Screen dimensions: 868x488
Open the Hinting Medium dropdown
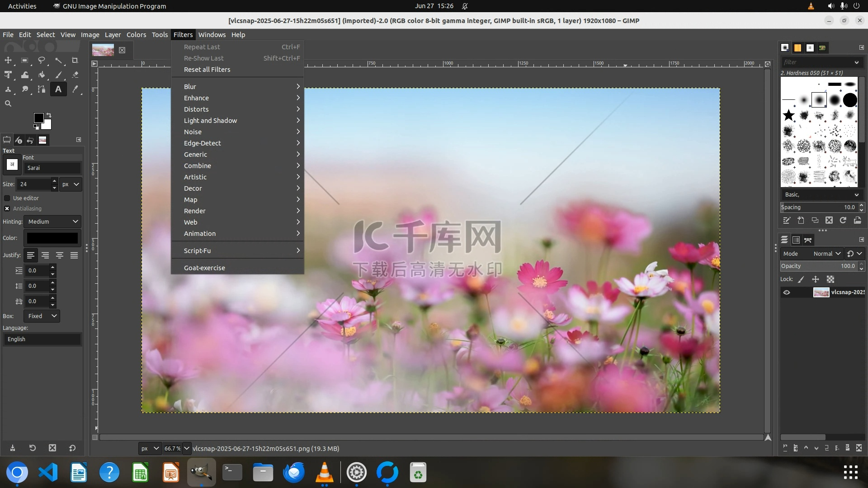pyautogui.click(x=52, y=222)
